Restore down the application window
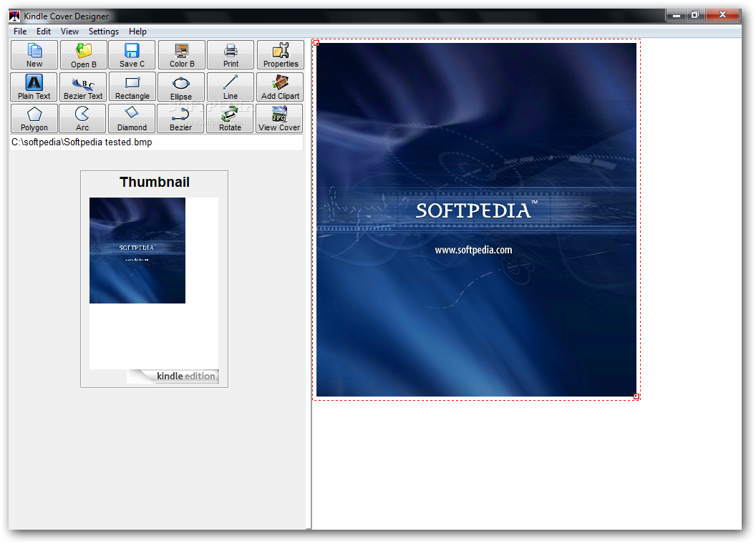Screen dimensions: 756x544 694,15
